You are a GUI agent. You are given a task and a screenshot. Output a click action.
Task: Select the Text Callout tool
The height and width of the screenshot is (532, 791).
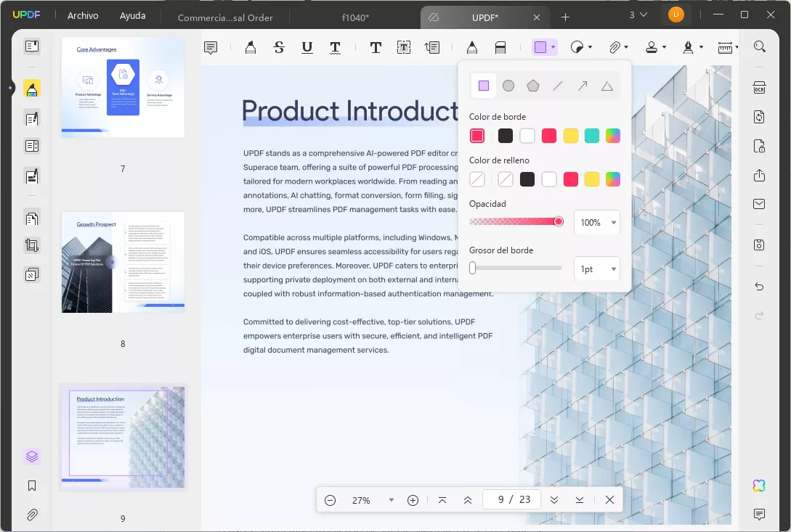pyautogui.click(x=432, y=47)
